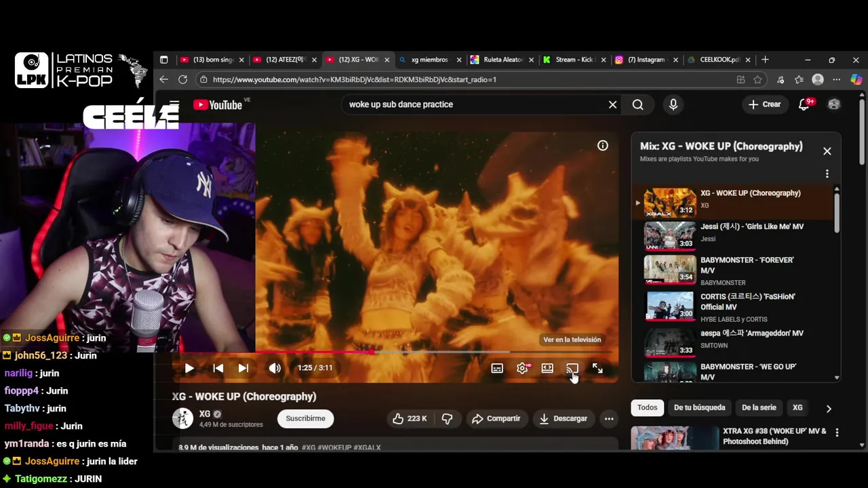
Task: Click the Descargar button
Action: tap(563, 419)
